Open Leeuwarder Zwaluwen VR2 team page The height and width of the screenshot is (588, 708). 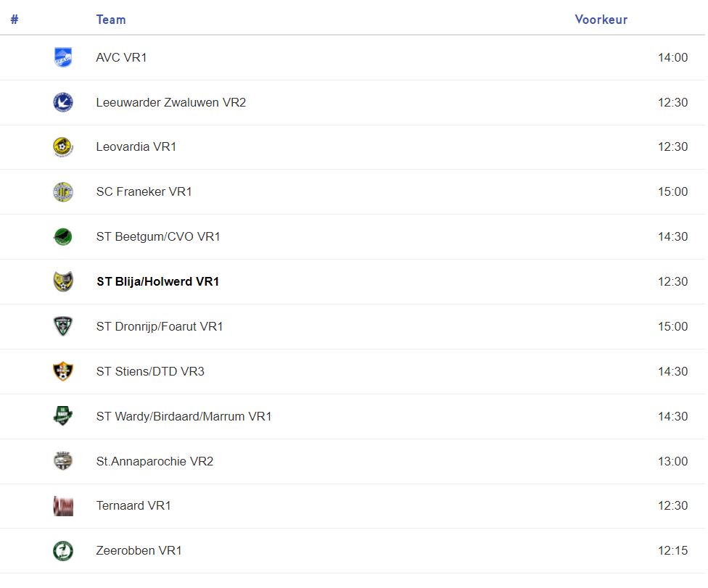(170, 102)
